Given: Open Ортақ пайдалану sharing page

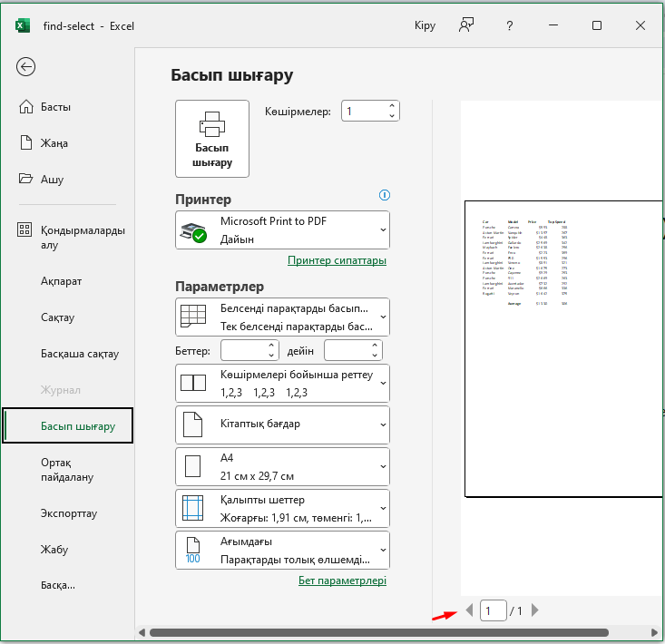Looking at the screenshot, I should (x=67, y=470).
